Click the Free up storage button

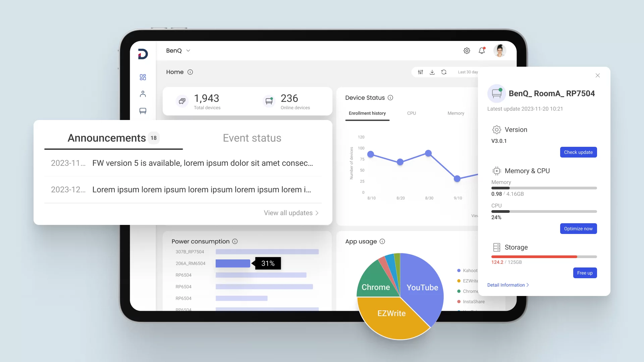point(585,273)
